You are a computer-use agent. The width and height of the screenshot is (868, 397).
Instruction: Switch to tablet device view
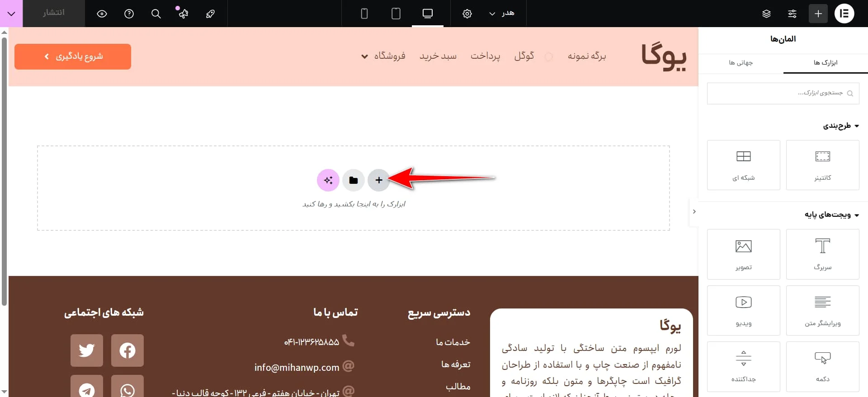coord(396,14)
